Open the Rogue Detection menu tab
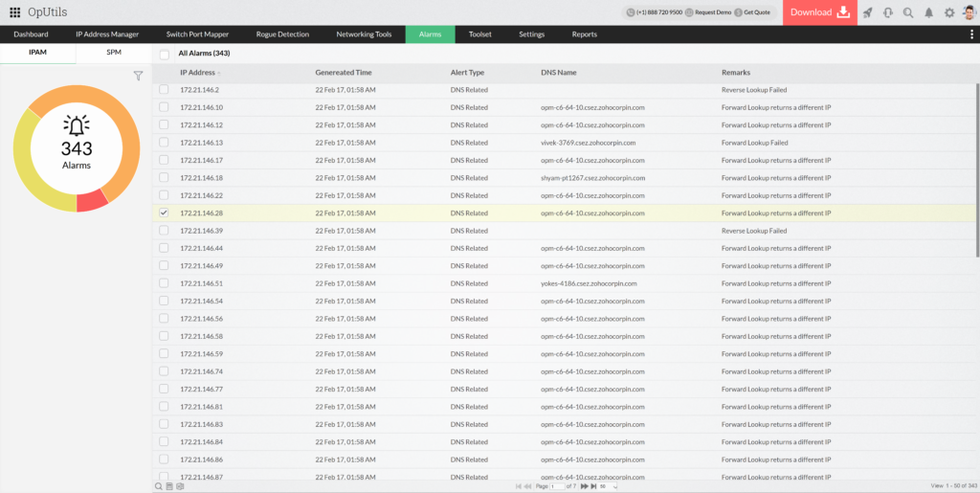 (282, 34)
